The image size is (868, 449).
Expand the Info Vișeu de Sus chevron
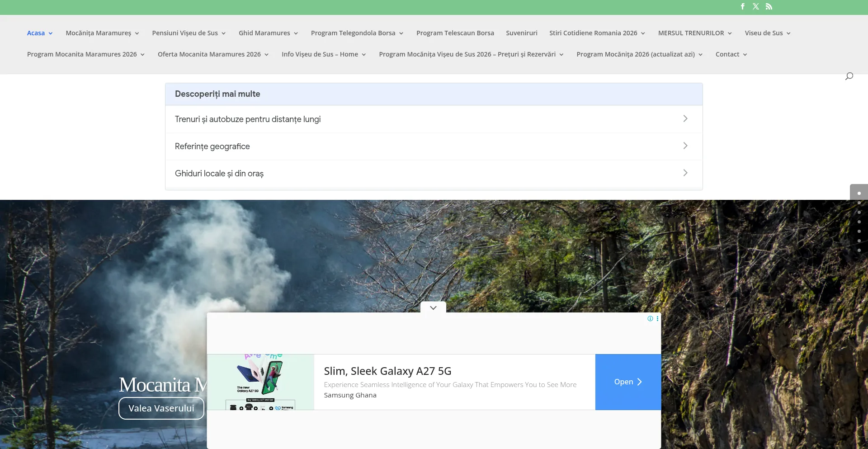(x=363, y=55)
